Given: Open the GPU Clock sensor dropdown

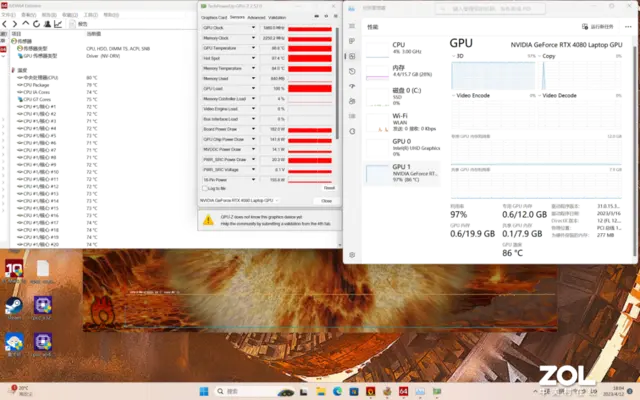Looking at the screenshot, I should click(x=253, y=28).
